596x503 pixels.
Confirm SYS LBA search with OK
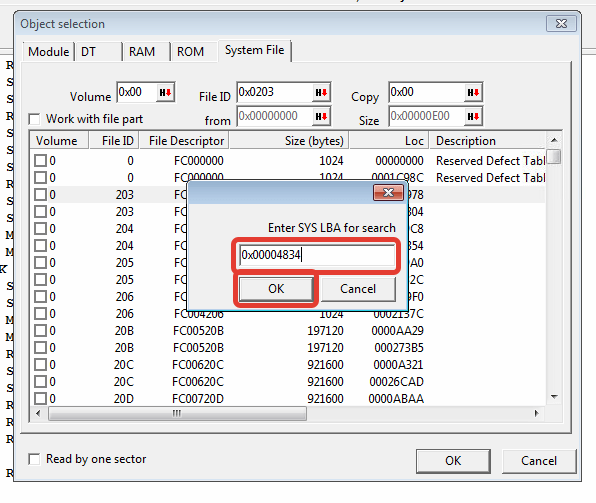pos(276,289)
